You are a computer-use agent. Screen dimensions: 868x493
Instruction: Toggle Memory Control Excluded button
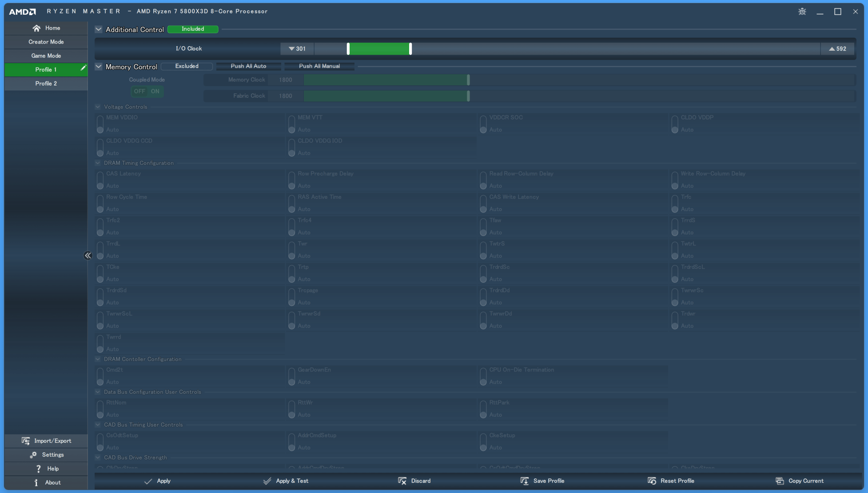click(x=187, y=66)
